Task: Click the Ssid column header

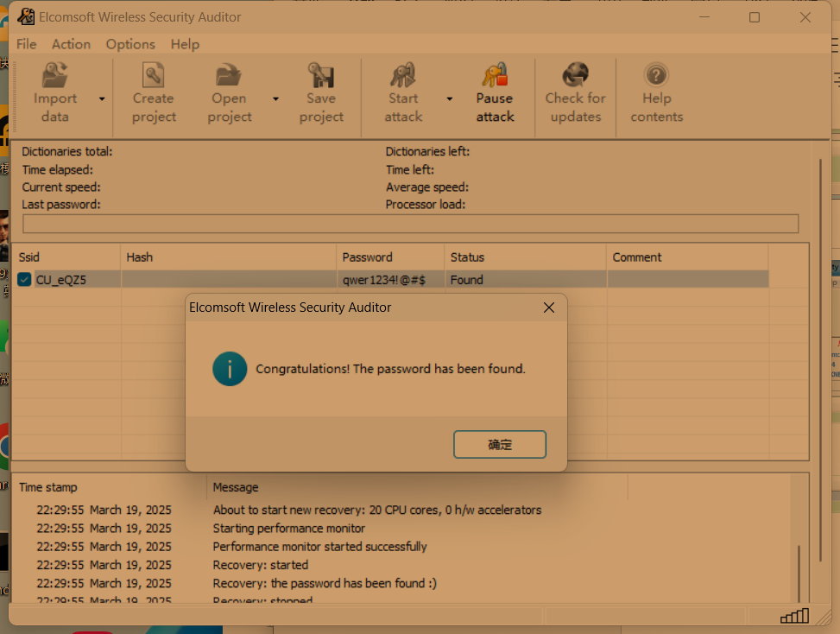Action: click(66, 257)
